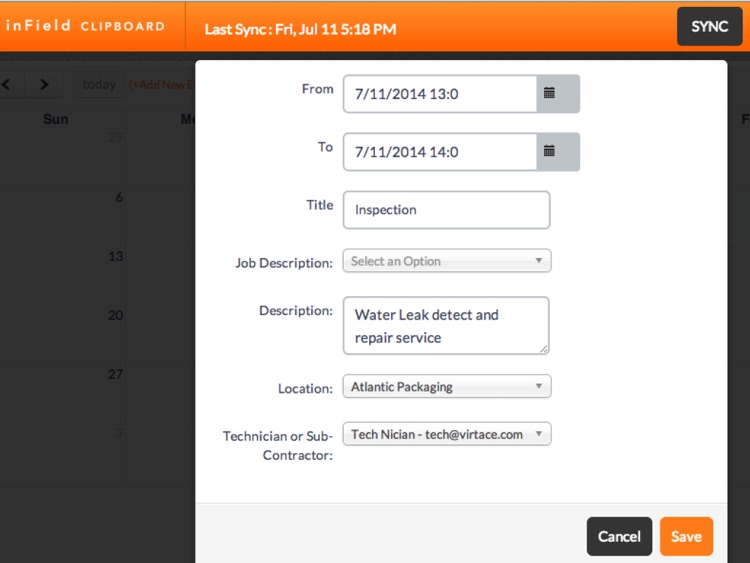This screenshot has width=750, height=563.
Task: Focus the Title field containing Inspection
Action: 447,210
